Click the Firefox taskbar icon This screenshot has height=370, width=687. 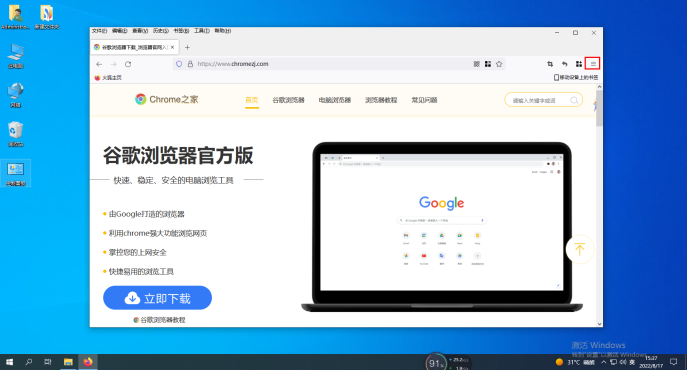88,362
